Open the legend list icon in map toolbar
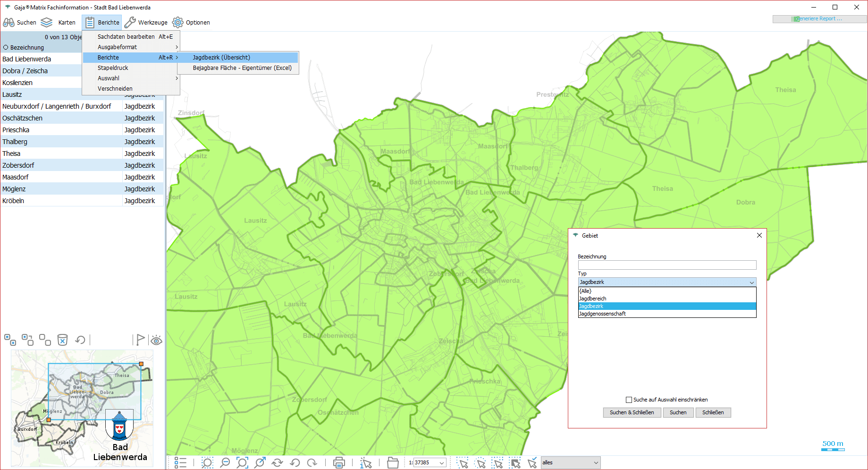Viewport: 868px width, 470px height. point(180,463)
